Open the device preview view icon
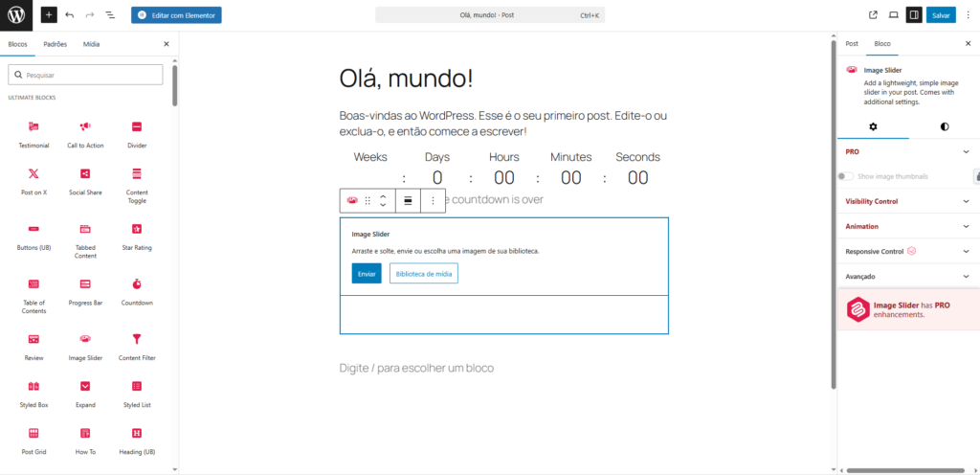This screenshot has width=980, height=475. pos(894,15)
